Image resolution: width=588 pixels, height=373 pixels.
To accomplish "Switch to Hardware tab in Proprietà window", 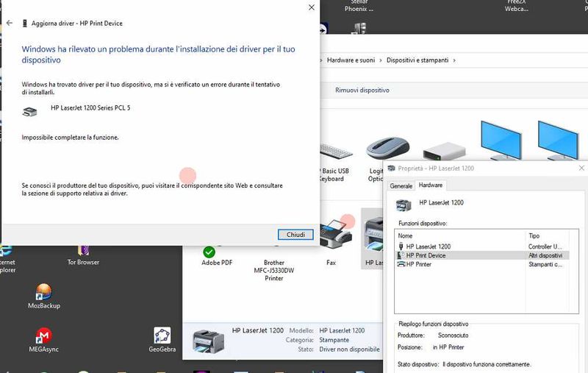I will pyautogui.click(x=431, y=185).
